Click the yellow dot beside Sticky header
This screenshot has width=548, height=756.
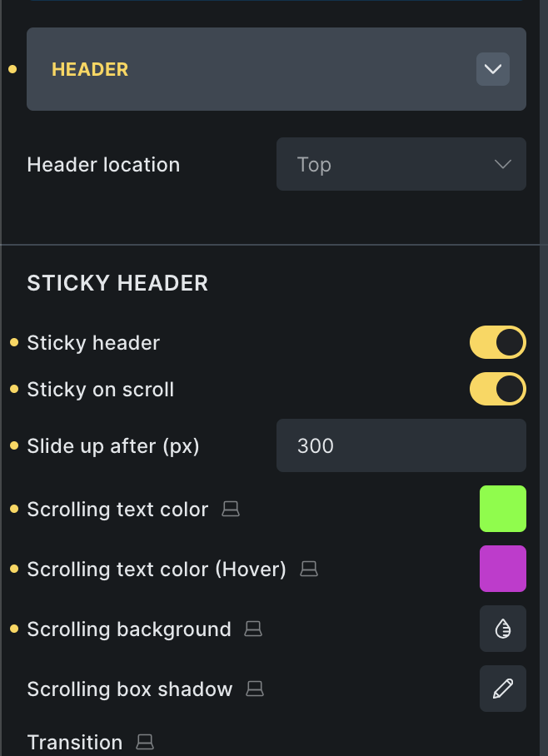(14, 342)
